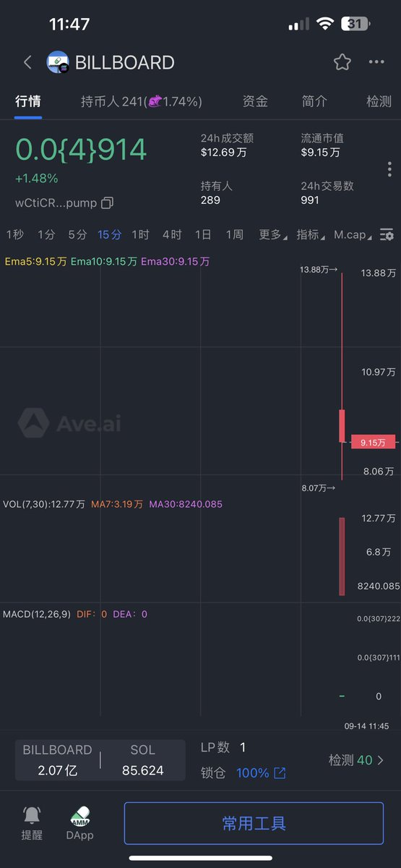
Task: Expand the 更多 timeframe dropdown
Action: [272, 234]
